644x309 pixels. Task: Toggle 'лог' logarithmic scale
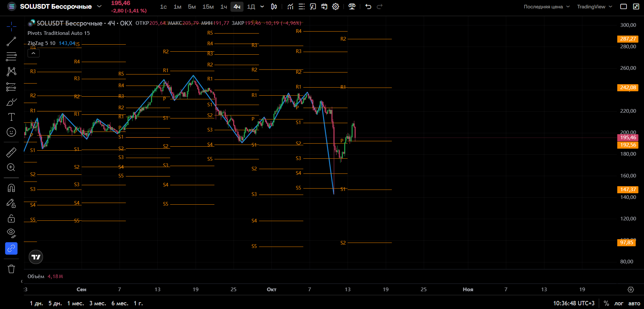tap(619, 303)
